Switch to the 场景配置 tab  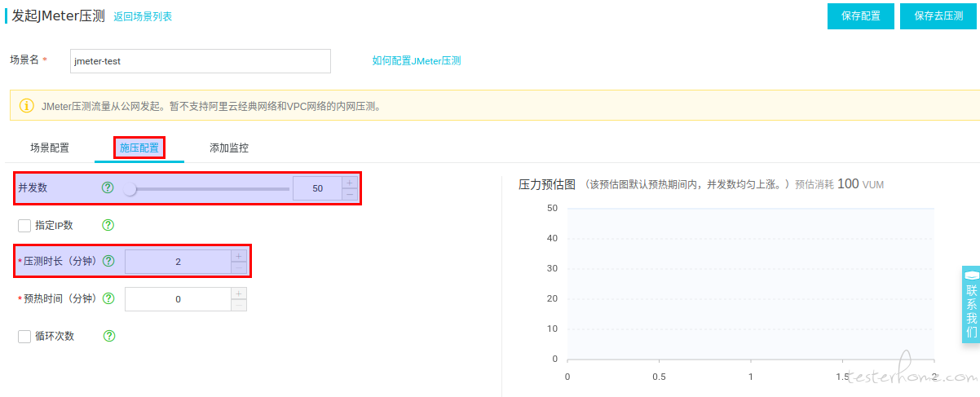pyautogui.click(x=50, y=148)
